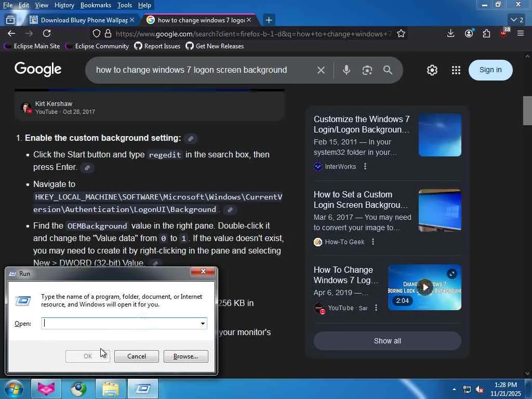Viewport: 532px width, 399px height.
Task: Click the Google logo
Action: 38,69
